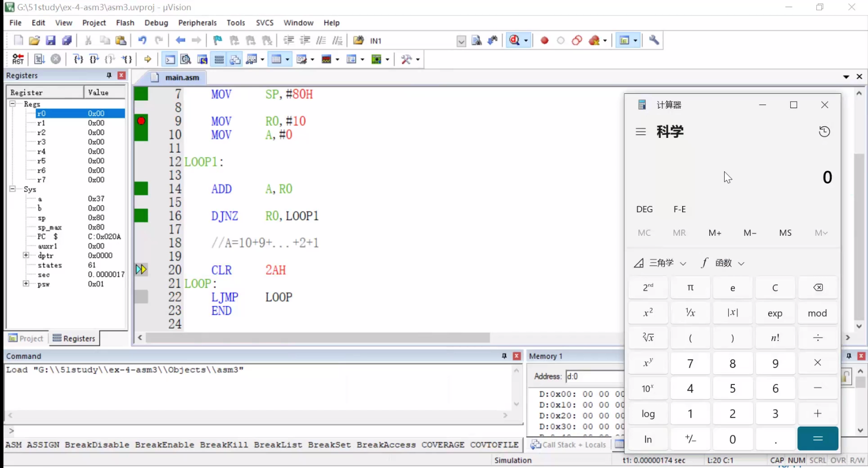
Task: Switch to the Project tab
Action: pyautogui.click(x=26, y=338)
